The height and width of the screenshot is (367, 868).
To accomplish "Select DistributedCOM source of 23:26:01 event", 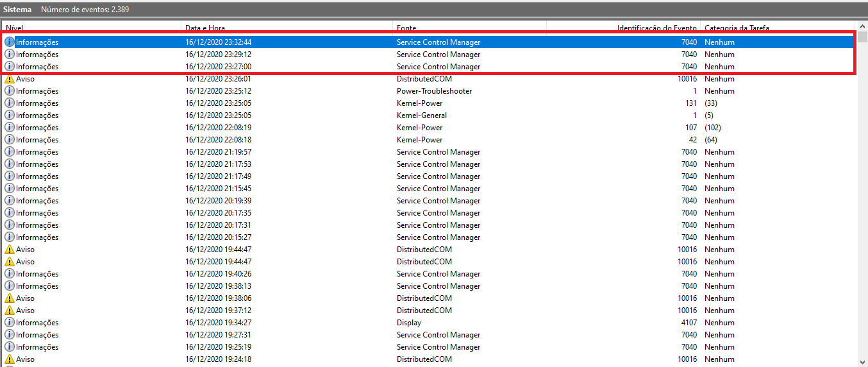I will [x=424, y=79].
